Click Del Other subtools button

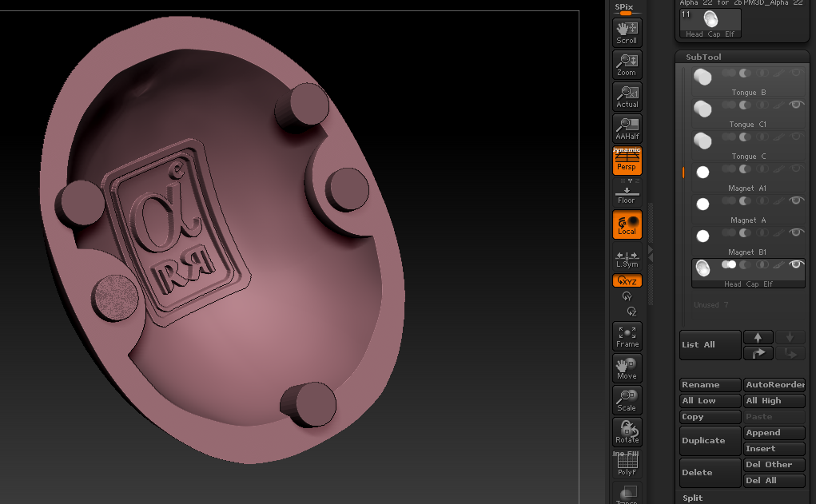coord(774,465)
